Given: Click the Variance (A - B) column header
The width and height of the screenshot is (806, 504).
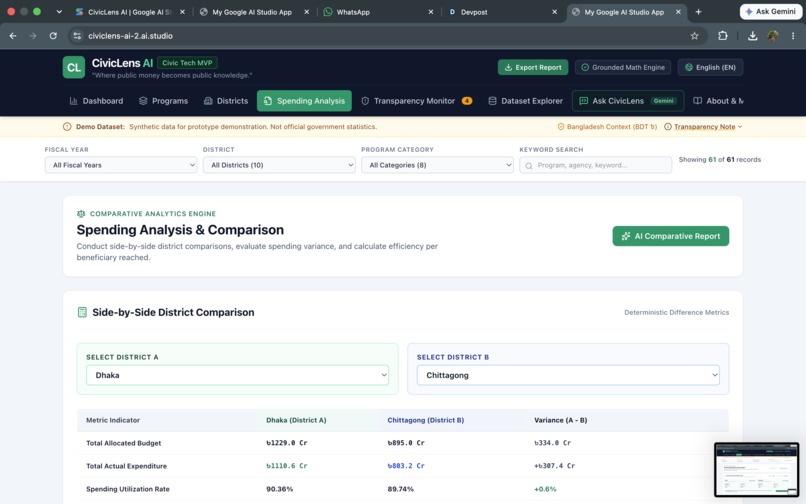Looking at the screenshot, I should point(560,420).
